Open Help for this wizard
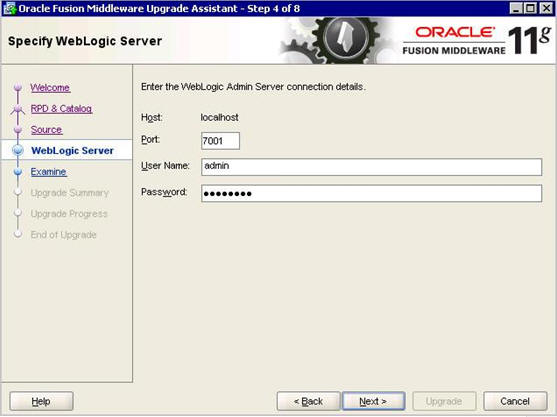This screenshot has height=417, width=557. (41, 401)
